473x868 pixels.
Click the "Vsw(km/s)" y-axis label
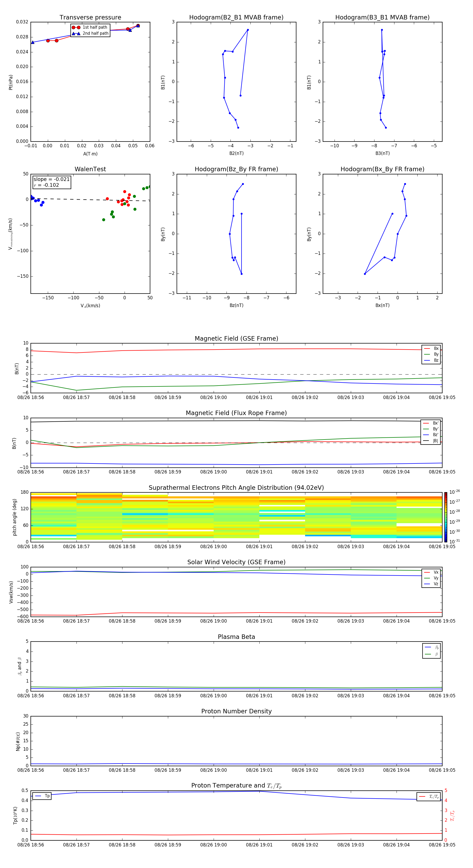(11, 592)
